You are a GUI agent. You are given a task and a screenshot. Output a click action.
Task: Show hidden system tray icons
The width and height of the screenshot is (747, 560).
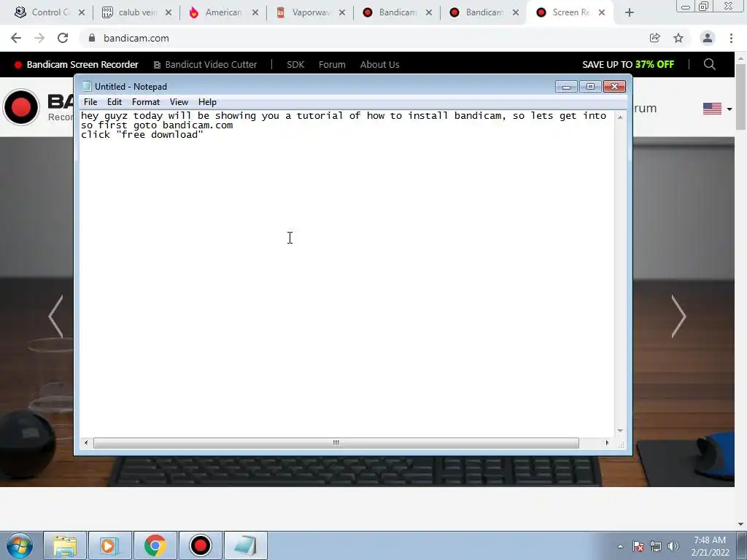point(620,546)
